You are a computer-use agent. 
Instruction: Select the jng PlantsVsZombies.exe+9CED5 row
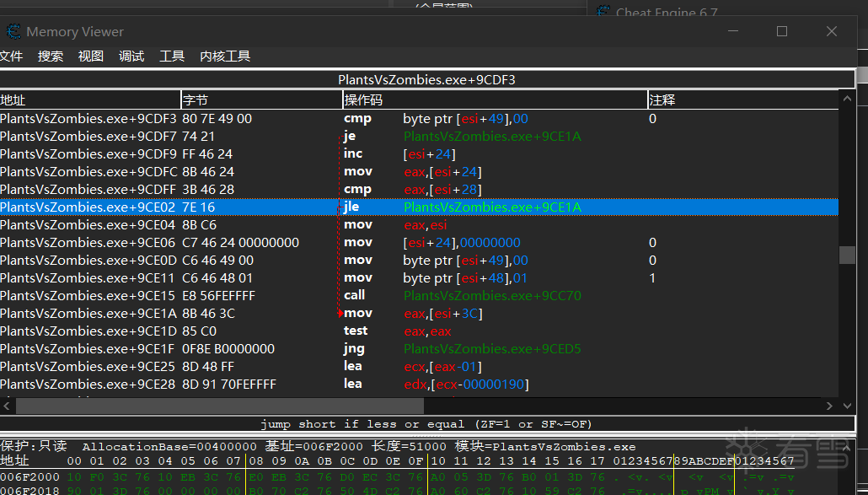point(419,349)
